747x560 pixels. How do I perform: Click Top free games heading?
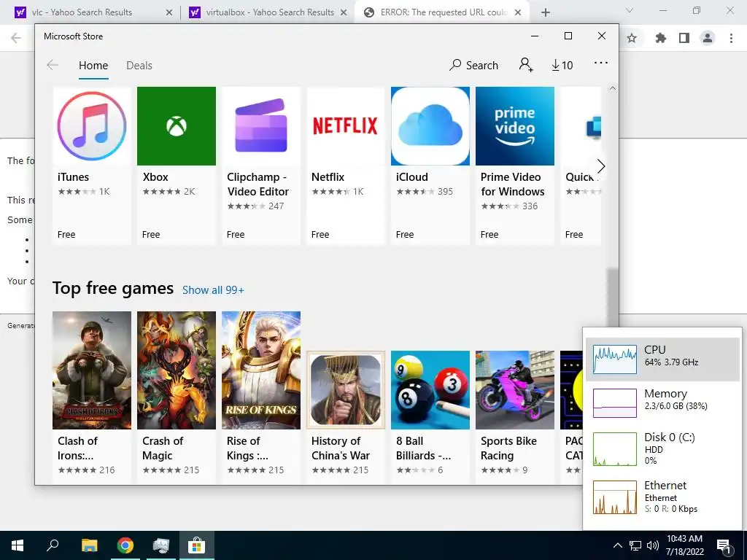113,289
